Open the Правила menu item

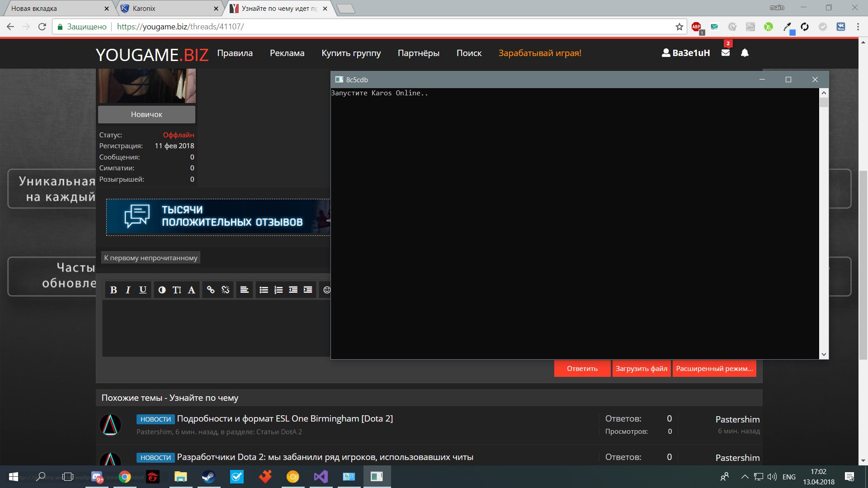tap(235, 53)
